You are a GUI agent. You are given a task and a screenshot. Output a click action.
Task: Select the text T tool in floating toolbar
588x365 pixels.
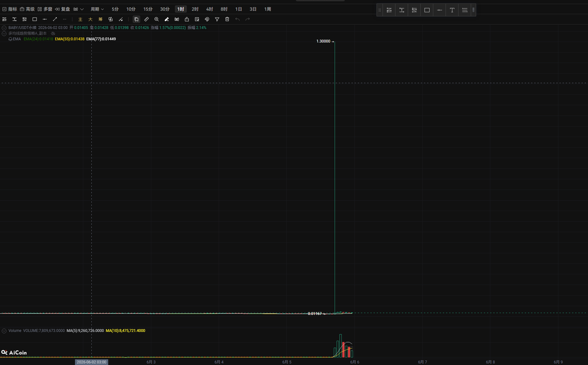(x=452, y=10)
